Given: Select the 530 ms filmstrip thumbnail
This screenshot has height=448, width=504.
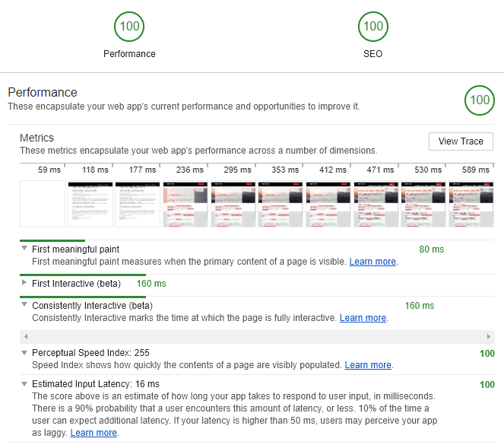Looking at the screenshot, I should 423,203.
